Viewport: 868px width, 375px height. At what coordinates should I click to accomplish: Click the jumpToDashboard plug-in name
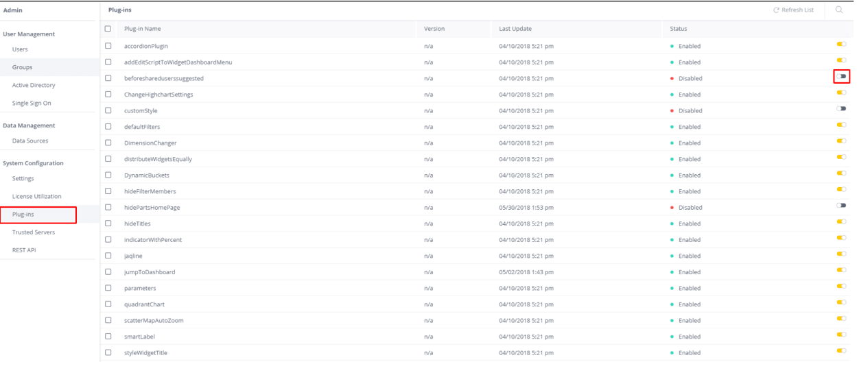coord(150,272)
